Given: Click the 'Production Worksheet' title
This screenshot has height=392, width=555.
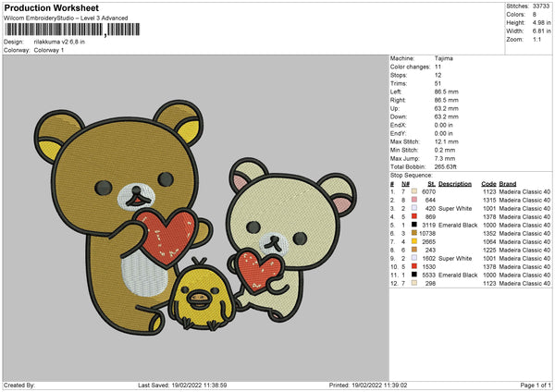Looking at the screenshot, I should point(51,7).
